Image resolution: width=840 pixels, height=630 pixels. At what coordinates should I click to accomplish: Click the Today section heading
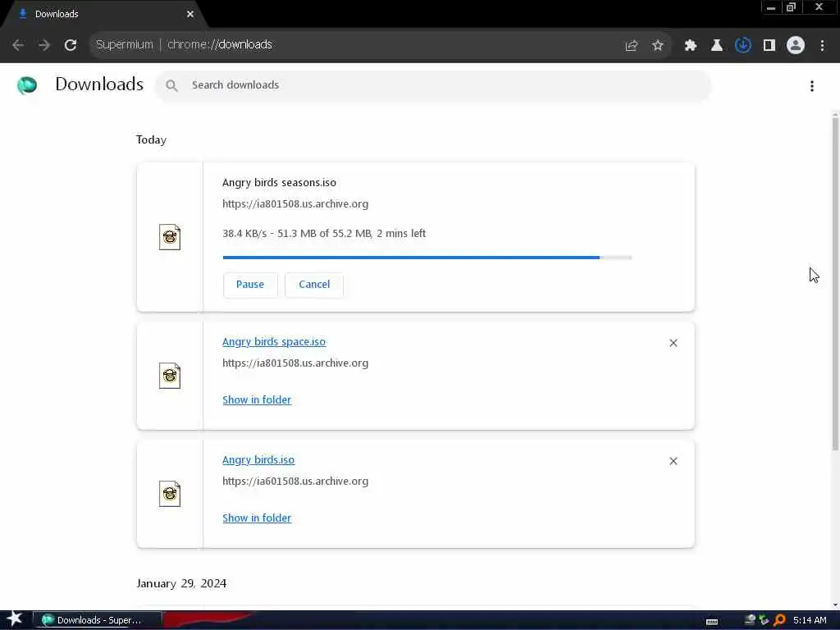pos(151,139)
